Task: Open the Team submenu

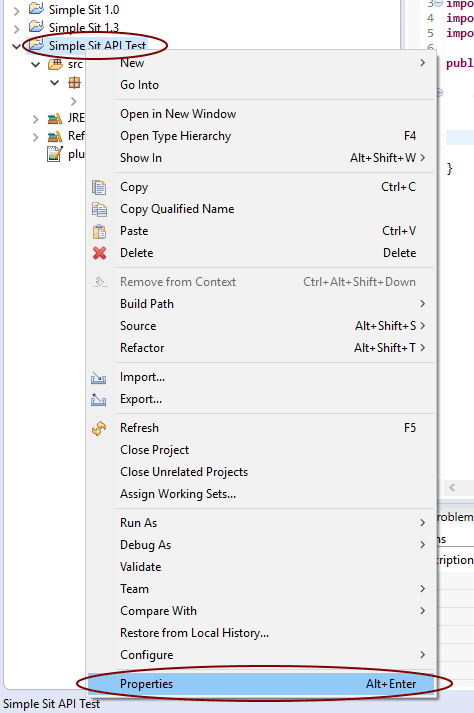Action: [261, 589]
